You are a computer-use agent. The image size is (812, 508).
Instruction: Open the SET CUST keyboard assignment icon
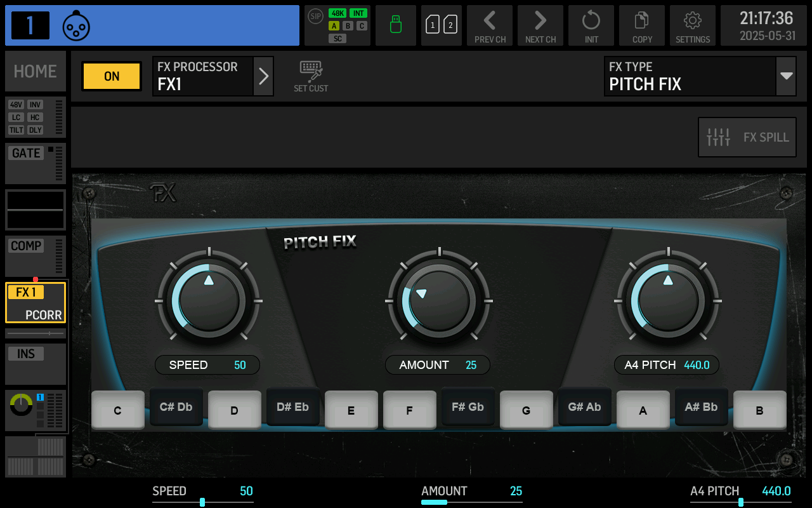310,75
